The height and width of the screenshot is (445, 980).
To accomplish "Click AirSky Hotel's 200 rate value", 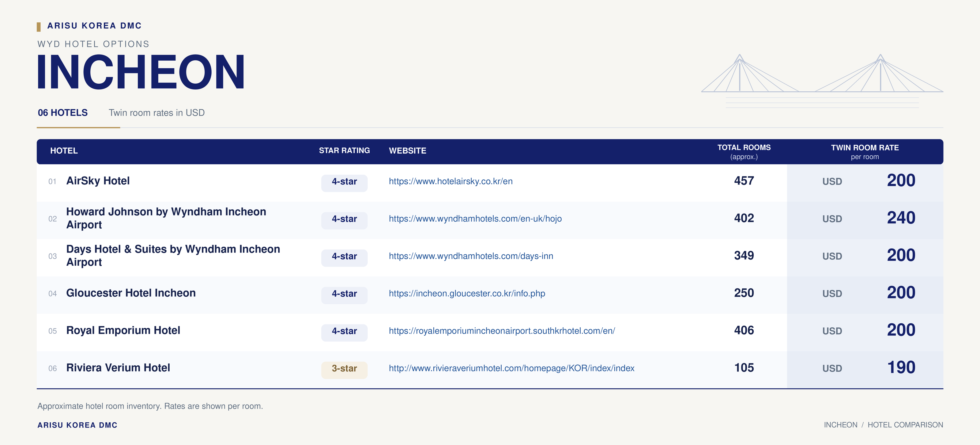I will [901, 181].
